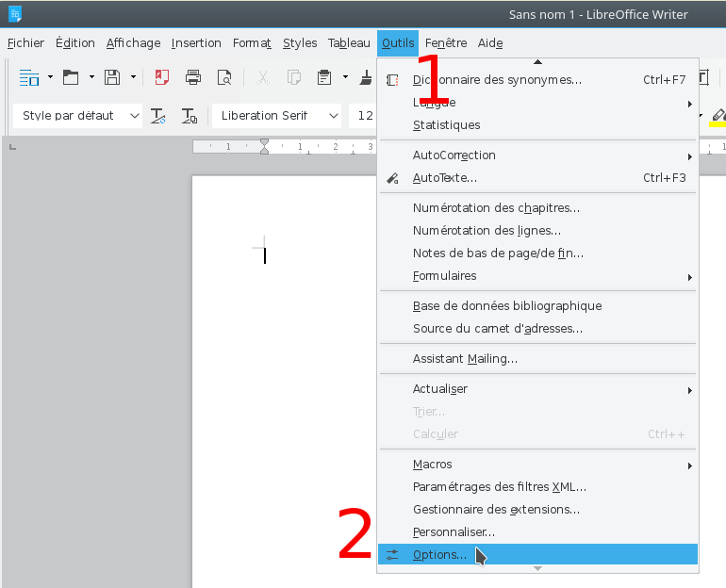Expand the Style par défaut dropdown
Viewport: 726px width, 588px height.
click(134, 116)
